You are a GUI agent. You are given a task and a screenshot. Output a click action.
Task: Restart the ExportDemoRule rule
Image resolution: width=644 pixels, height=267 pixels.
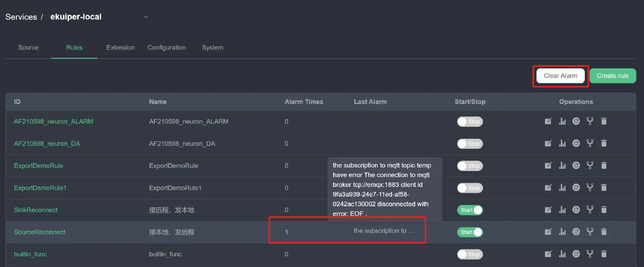click(576, 166)
